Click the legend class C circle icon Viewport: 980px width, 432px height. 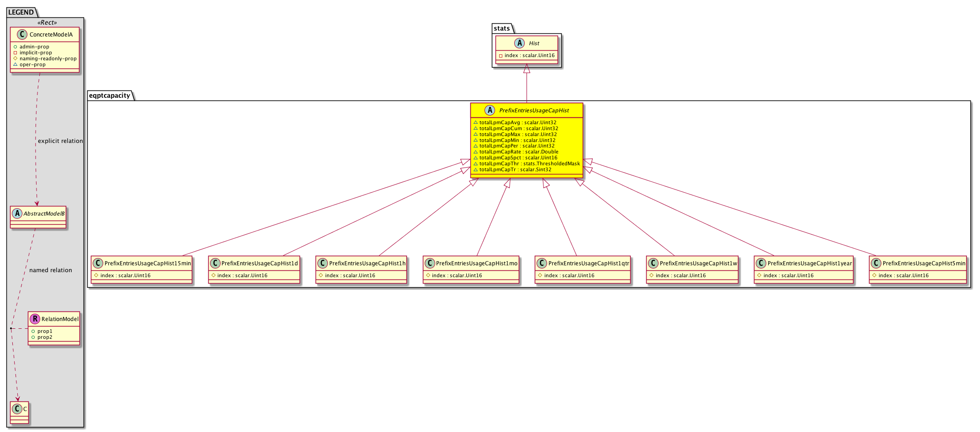tap(17, 409)
